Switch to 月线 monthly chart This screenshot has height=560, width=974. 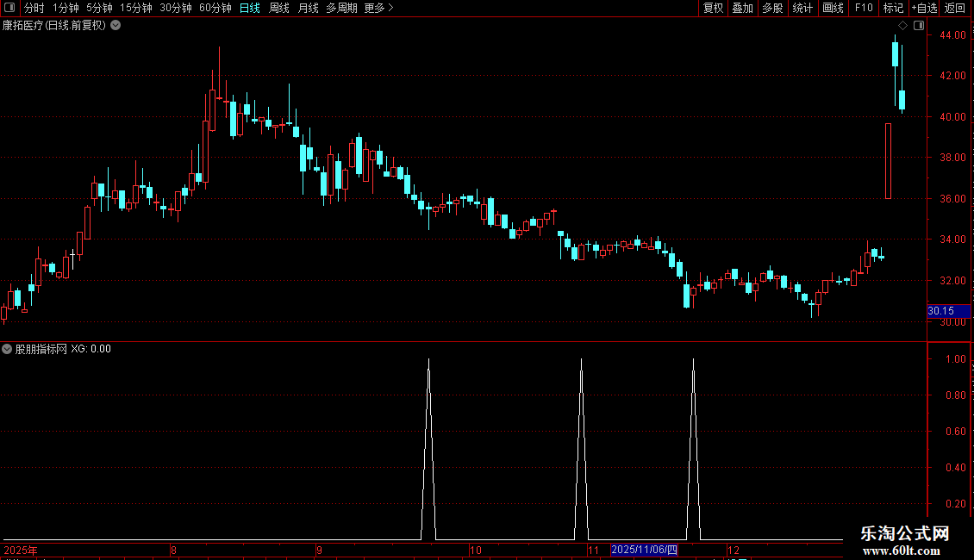(308, 8)
